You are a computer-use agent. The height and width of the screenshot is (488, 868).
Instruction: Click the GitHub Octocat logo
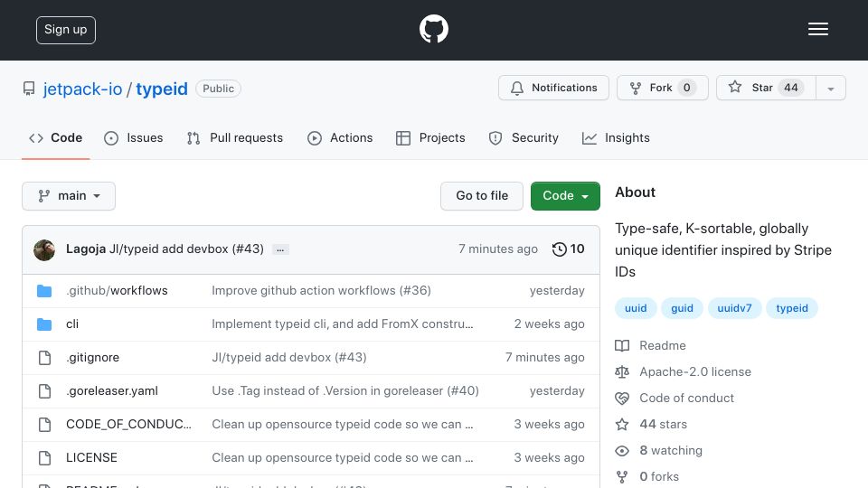pos(433,29)
